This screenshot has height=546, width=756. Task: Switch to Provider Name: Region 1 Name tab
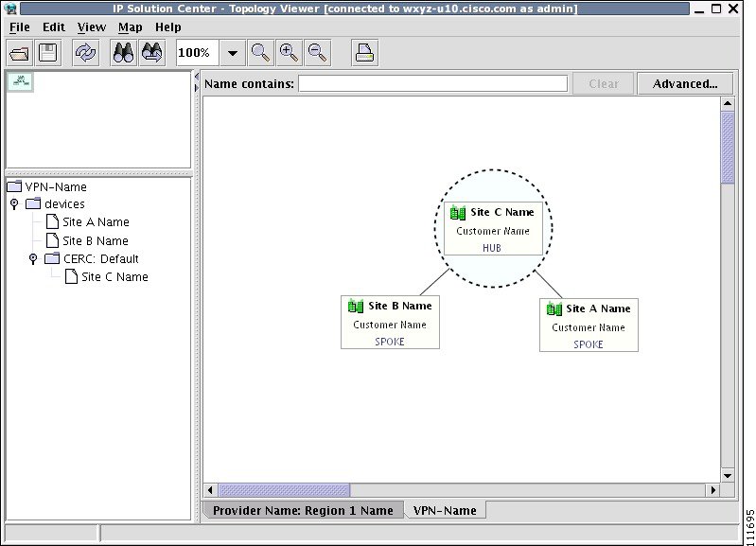tap(304, 510)
